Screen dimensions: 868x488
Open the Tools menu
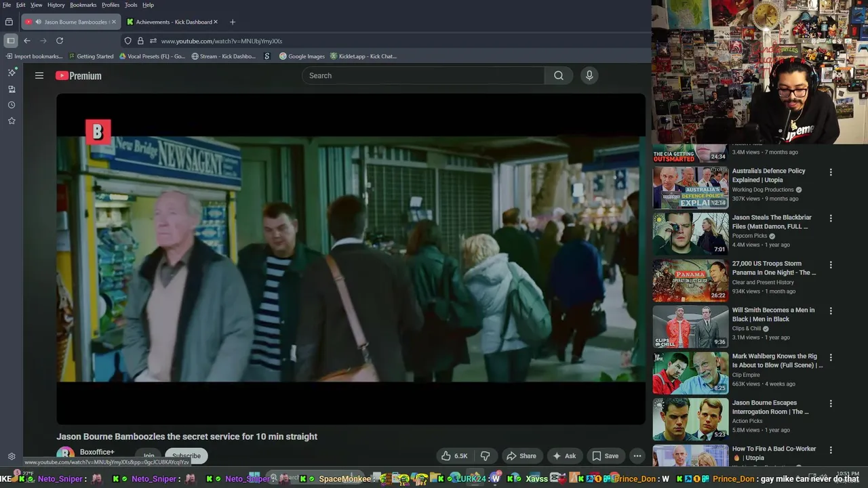coord(131,5)
